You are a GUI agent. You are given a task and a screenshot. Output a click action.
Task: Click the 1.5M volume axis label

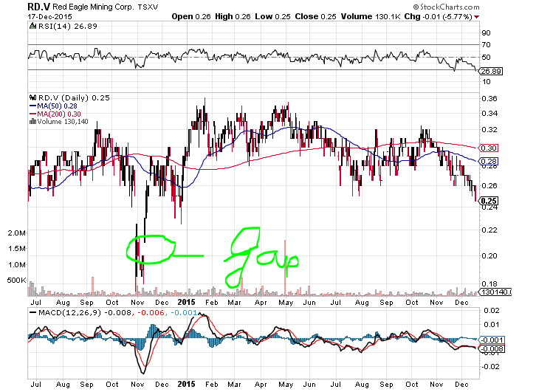[x=17, y=249]
